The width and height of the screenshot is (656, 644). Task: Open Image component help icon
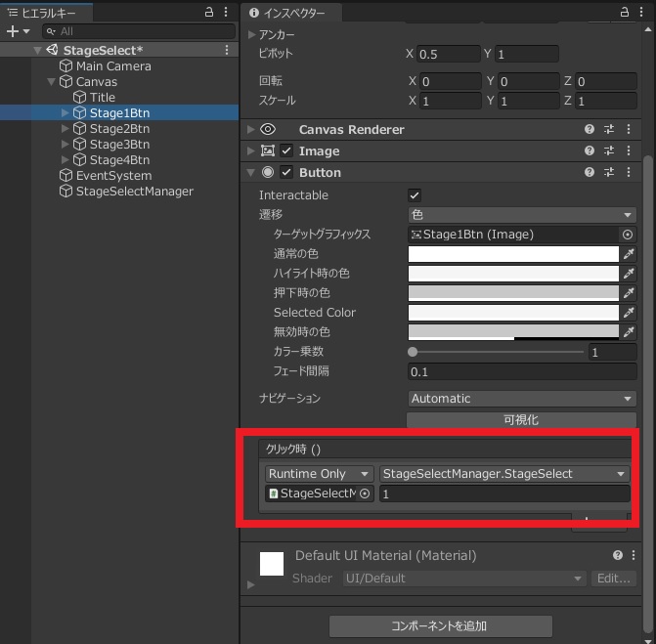[x=590, y=150]
